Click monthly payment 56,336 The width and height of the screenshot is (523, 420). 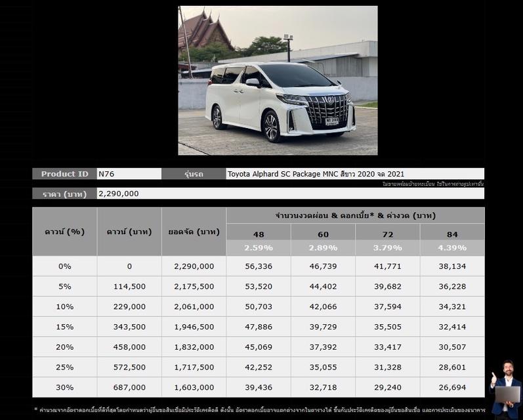click(x=259, y=266)
